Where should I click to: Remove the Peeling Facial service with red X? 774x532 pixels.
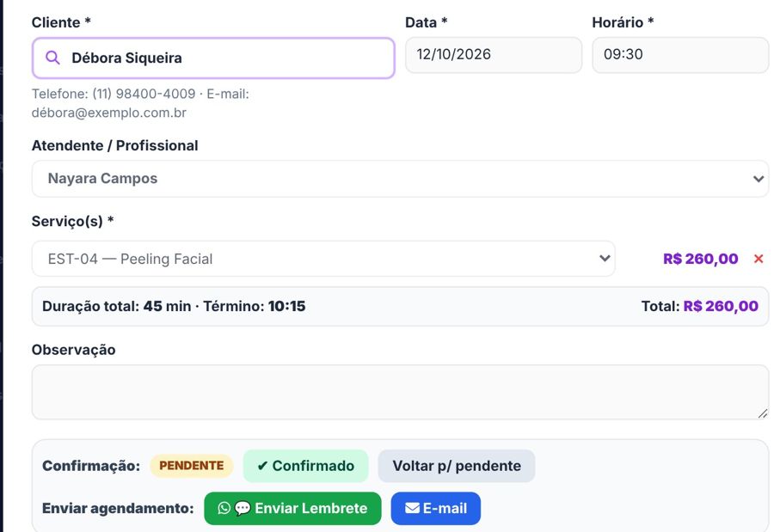(x=759, y=259)
